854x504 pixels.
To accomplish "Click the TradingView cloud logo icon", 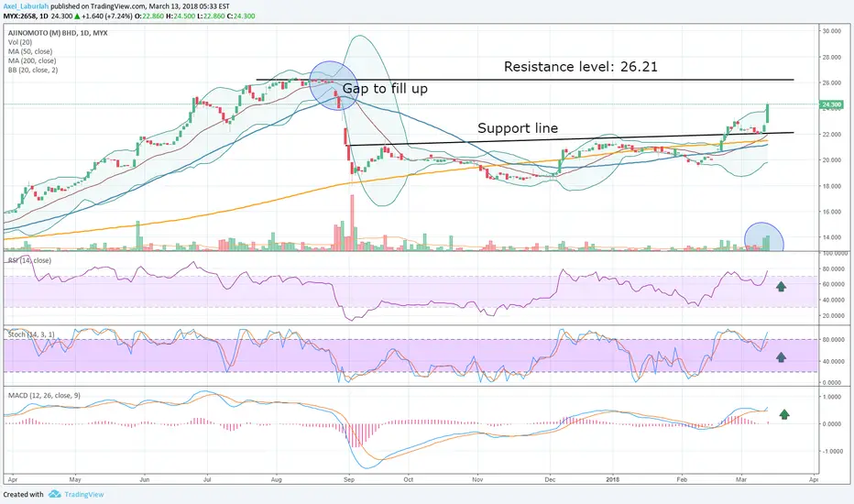I will (54, 494).
